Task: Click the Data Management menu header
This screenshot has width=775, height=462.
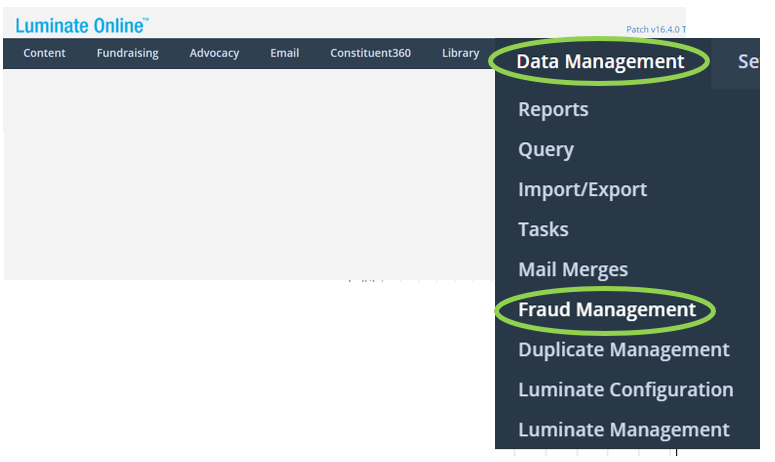Action: pyautogui.click(x=600, y=62)
